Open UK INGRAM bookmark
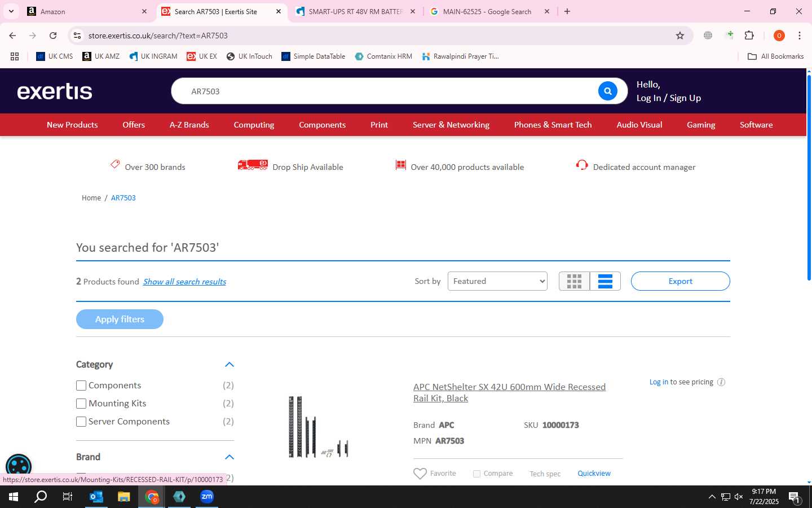Image resolution: width=812 pixels, height=508 pixels. [x=153, y=56]
